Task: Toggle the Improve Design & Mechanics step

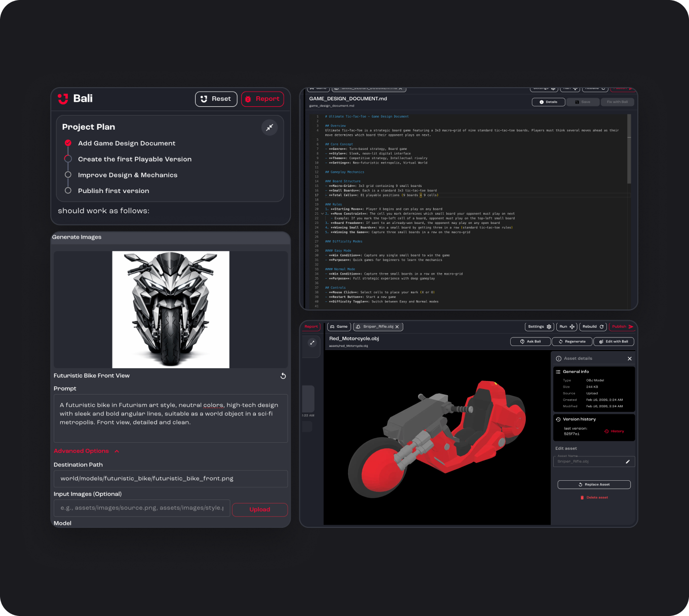Action: (x=68, y=174)
